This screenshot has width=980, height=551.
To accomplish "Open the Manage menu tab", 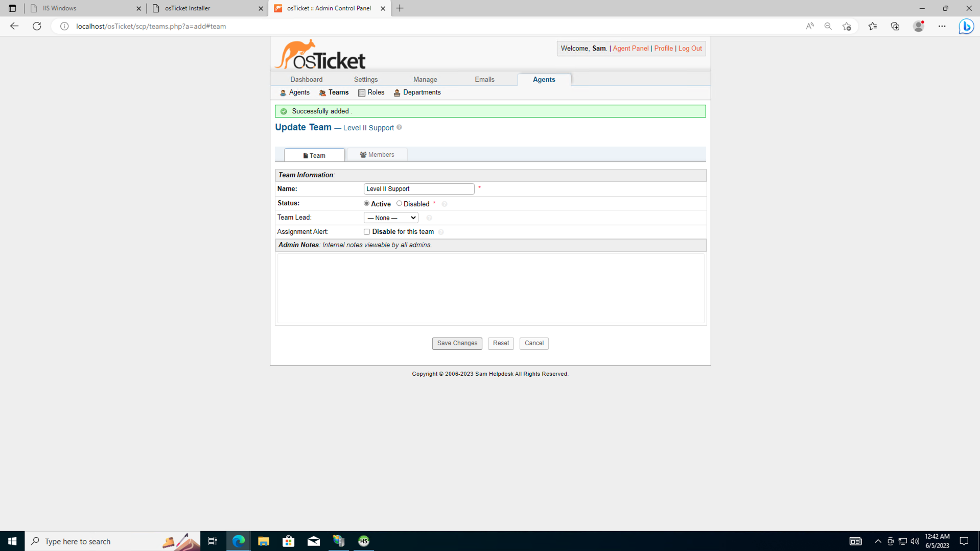I will pos(425,79).
